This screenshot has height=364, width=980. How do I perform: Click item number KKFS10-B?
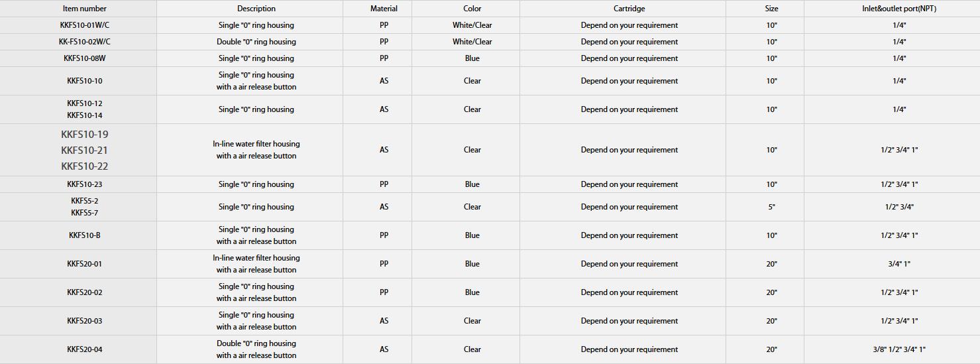pos(85,235)
